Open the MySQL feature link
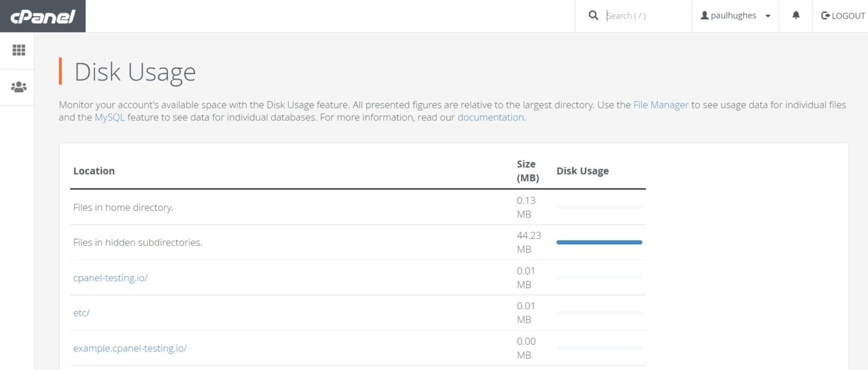This screenshot has width=868, height=370. tap(108, 117)
